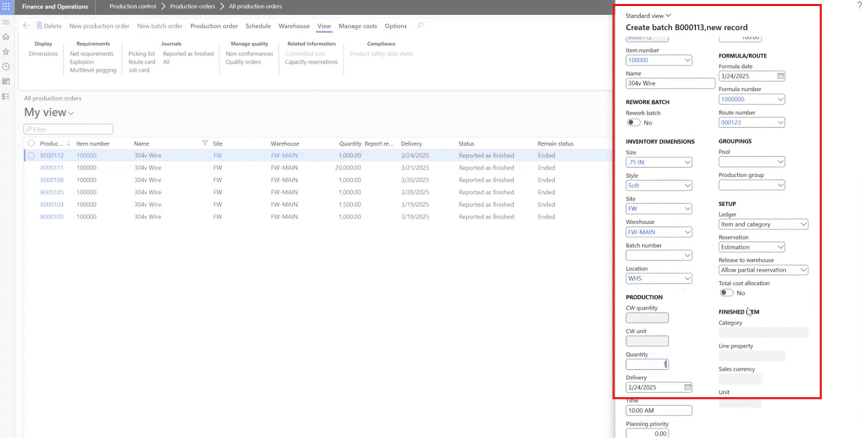Click the back arrow in action bar
This screenshot has height=438, width=868.
27,26
